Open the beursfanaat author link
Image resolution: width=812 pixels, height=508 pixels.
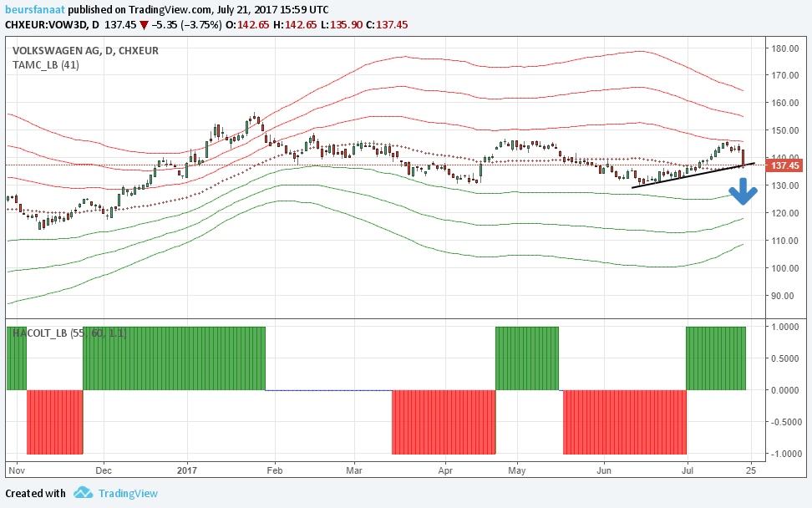tap(35, 9)
